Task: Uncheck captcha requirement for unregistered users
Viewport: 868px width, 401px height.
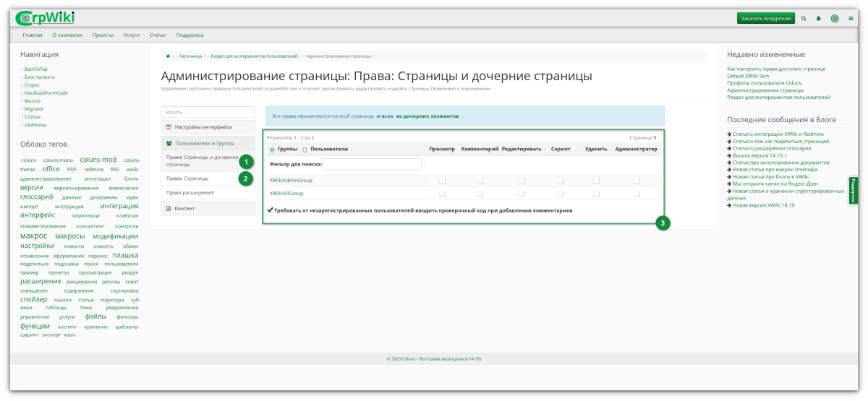Action: coord(271,210)
